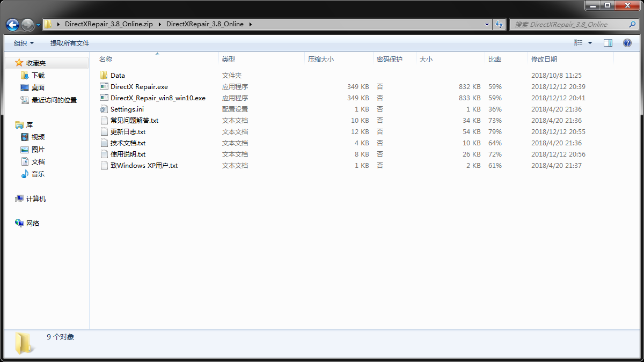This screenshot has width=644, height=362.
Task: Click the document icon of 常见问题解答.txt
Action: pyautogui.click(x=104, y=120)
